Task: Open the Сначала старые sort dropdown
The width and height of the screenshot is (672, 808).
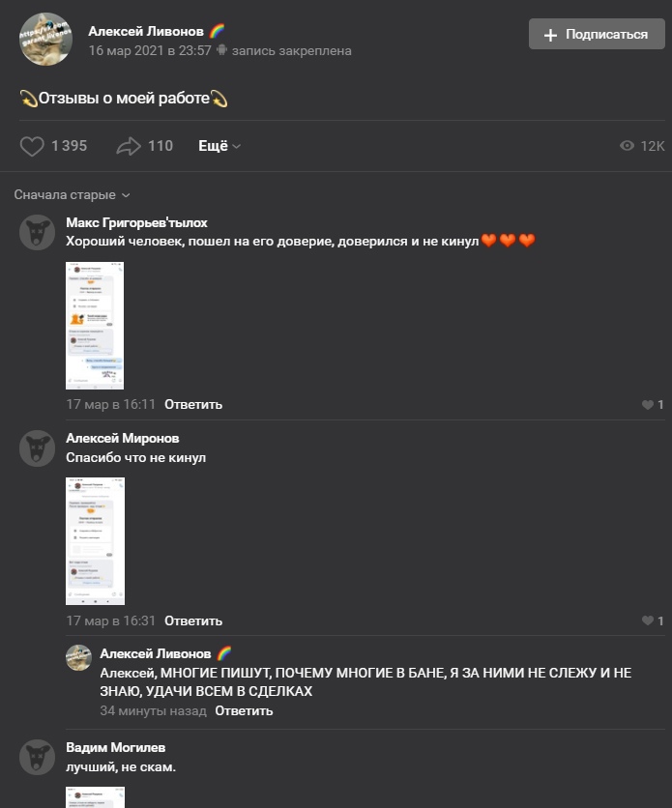Action: [x=73, y=195]
